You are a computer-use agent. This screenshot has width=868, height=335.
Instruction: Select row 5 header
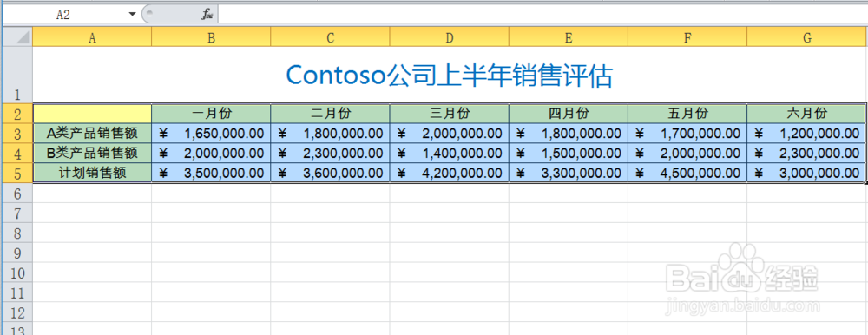(17, 174)
